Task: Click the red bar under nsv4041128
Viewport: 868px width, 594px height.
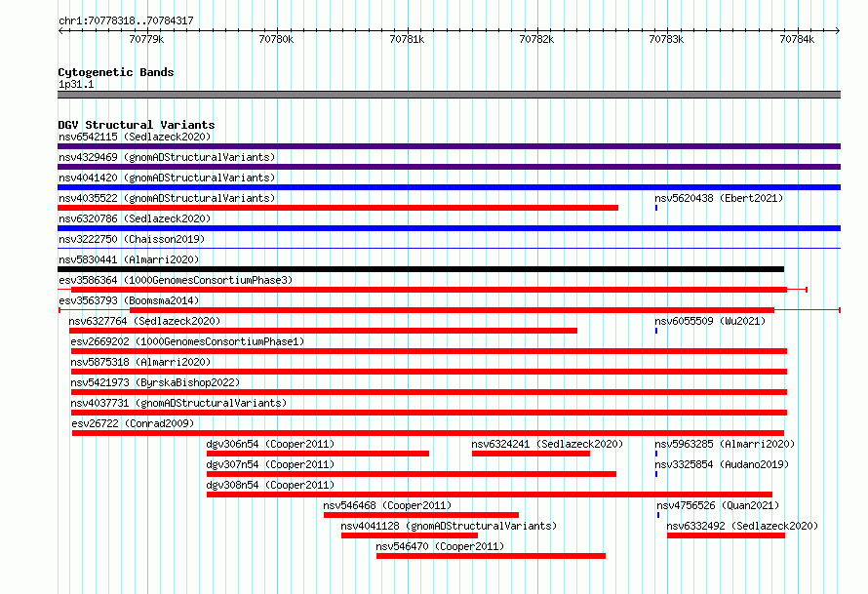Action: (410, 535)
